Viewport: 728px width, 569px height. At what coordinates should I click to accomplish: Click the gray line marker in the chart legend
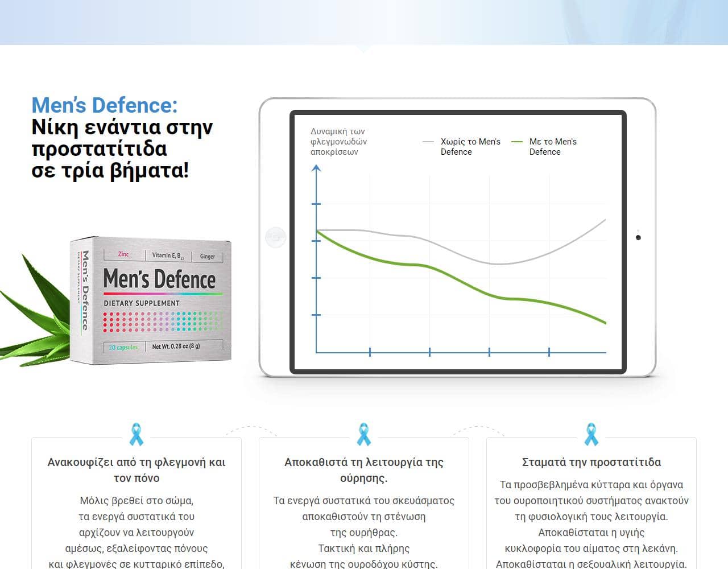(x=428, y=141)
